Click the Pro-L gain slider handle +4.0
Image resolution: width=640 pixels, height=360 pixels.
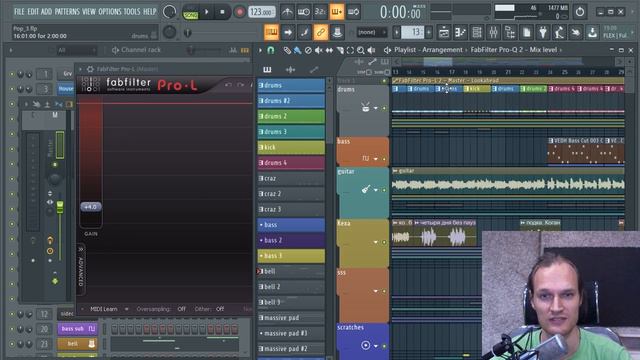(x=91, y=207)
